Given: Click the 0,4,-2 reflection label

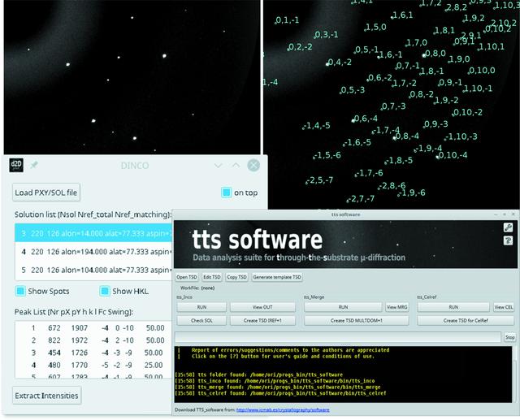Looking at the screenshot, I should click(340, 62).
